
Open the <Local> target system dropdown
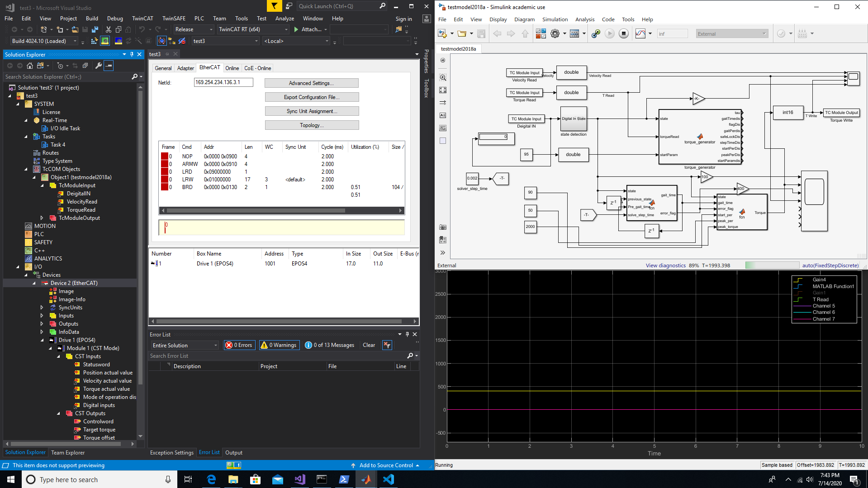click(x=296, y=41)
